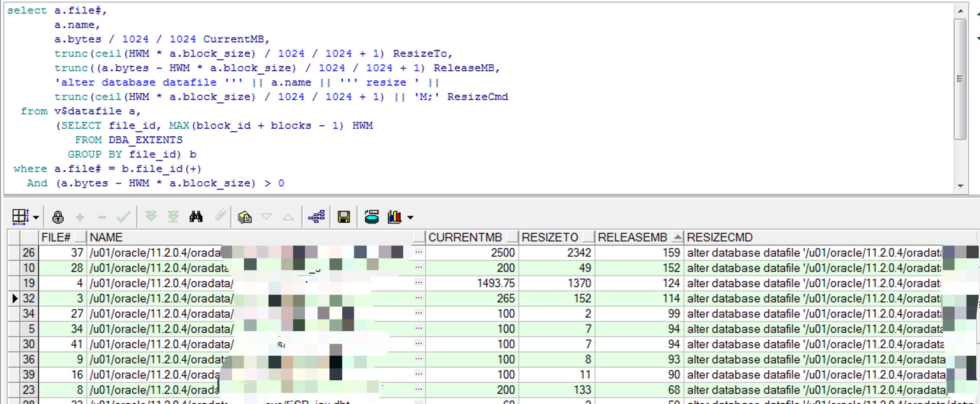The height and width of the screenshot is (404, 980).
Task: Open ellipsis button in row 19 NAME cell
Action: click(x=418, y=283)
